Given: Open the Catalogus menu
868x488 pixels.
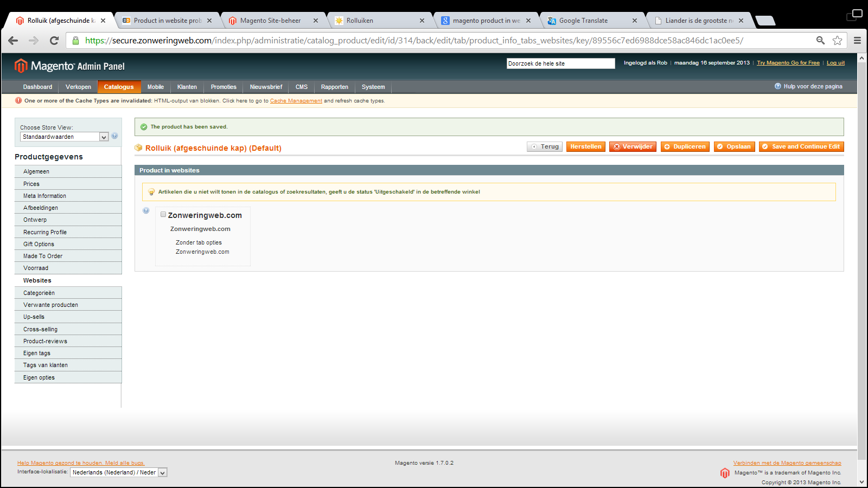Looking at the screenshot, I should (119, 87).
